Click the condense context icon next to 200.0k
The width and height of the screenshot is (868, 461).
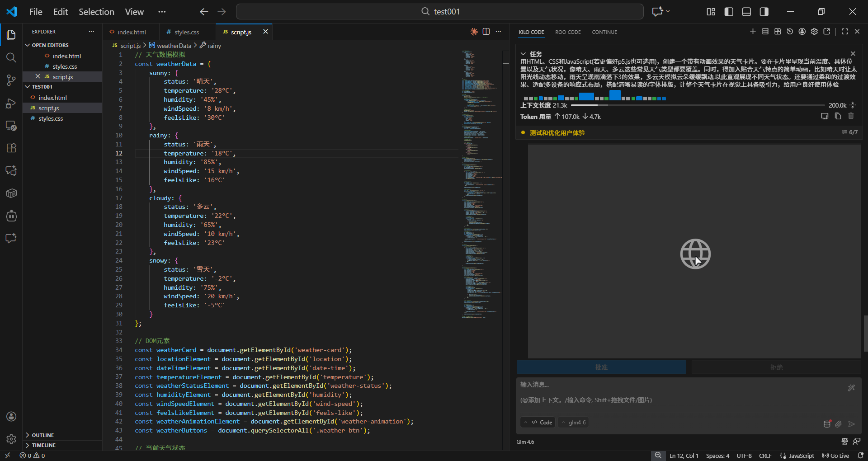click(x=853, y=105)
